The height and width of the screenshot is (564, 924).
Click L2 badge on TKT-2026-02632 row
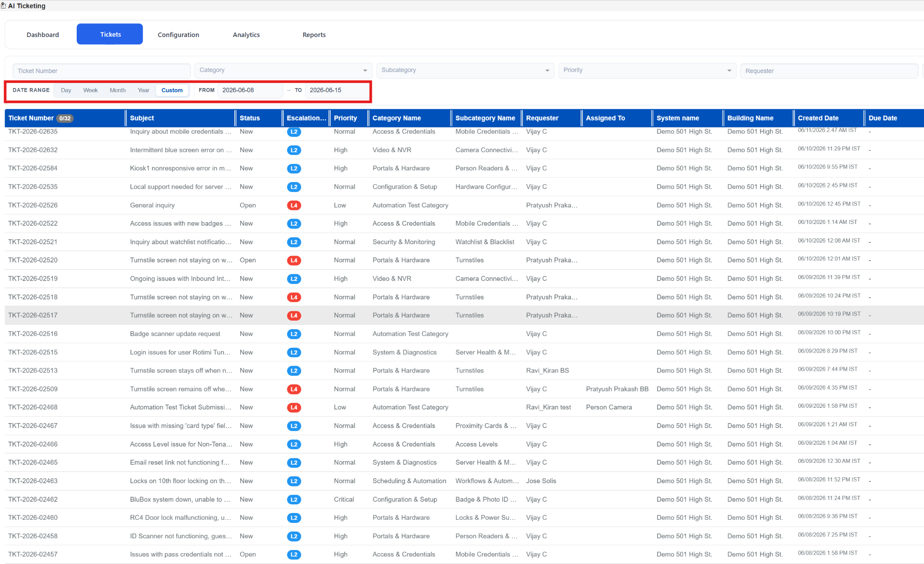point(294,150)
